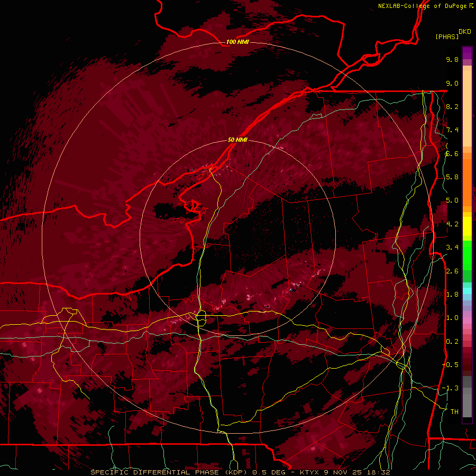The height and width of the screenshot is (476, 476).
Task: Click the bright green color bar segment
Action: pos(467,255)
